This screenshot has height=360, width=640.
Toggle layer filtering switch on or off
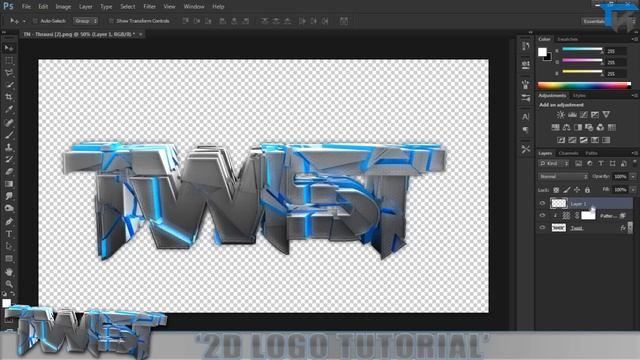[635, 163]
